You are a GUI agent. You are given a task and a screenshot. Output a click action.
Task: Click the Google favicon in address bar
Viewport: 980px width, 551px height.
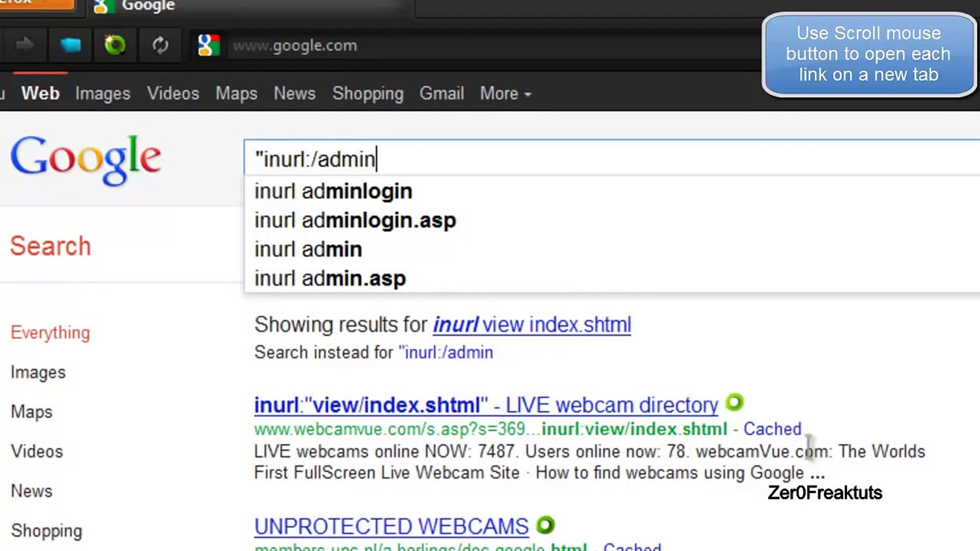[x=208, y=45]
